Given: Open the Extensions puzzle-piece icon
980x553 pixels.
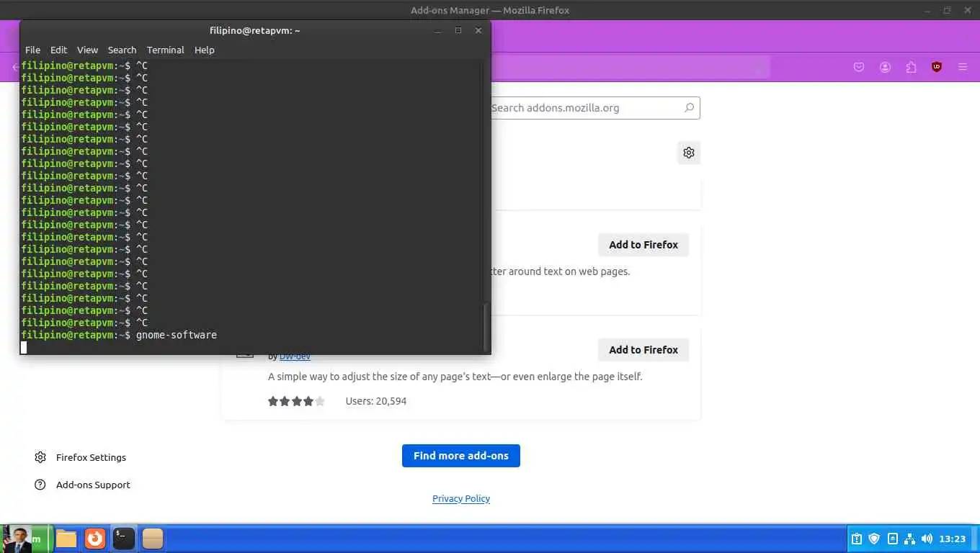Looking at the screenshot, I should click(911, 67).
